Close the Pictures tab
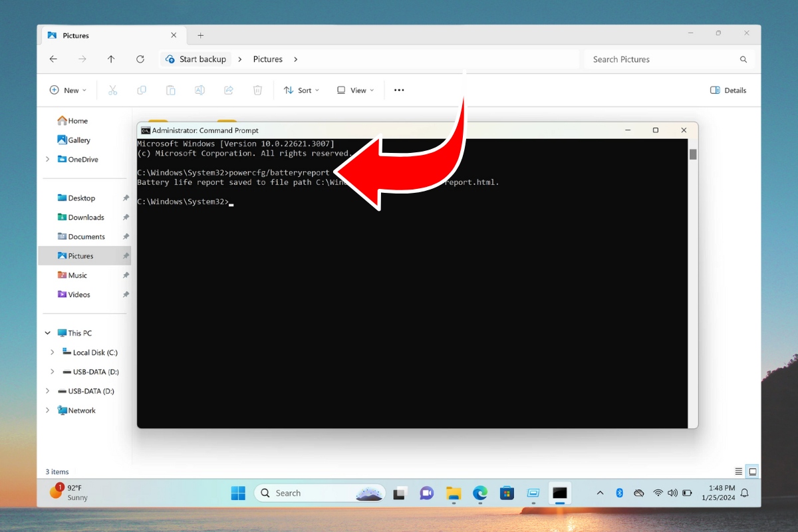 [174, 35]
